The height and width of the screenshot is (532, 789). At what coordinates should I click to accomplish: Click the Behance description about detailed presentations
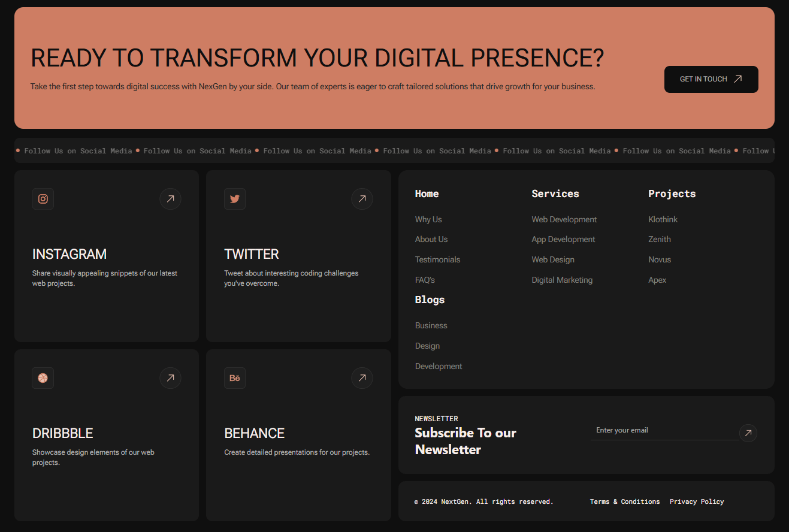(297, 452)
